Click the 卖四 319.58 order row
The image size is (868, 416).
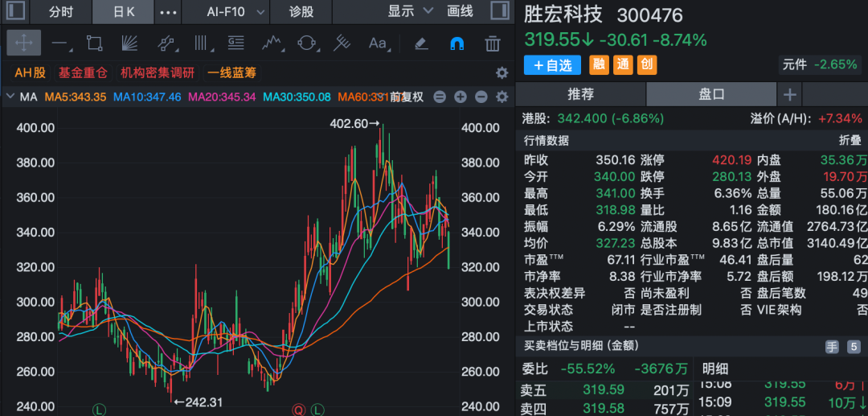pos(604,409)
